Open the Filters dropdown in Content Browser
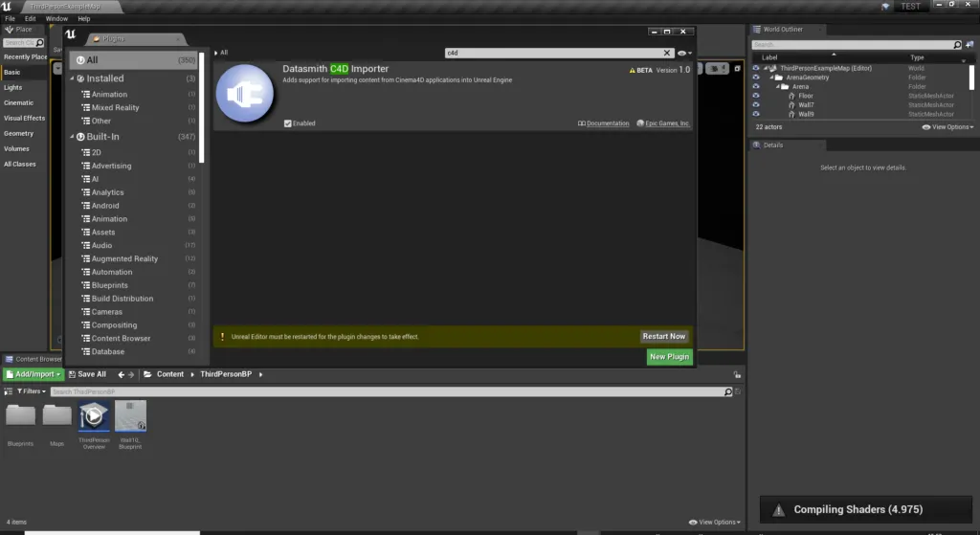 32,391
